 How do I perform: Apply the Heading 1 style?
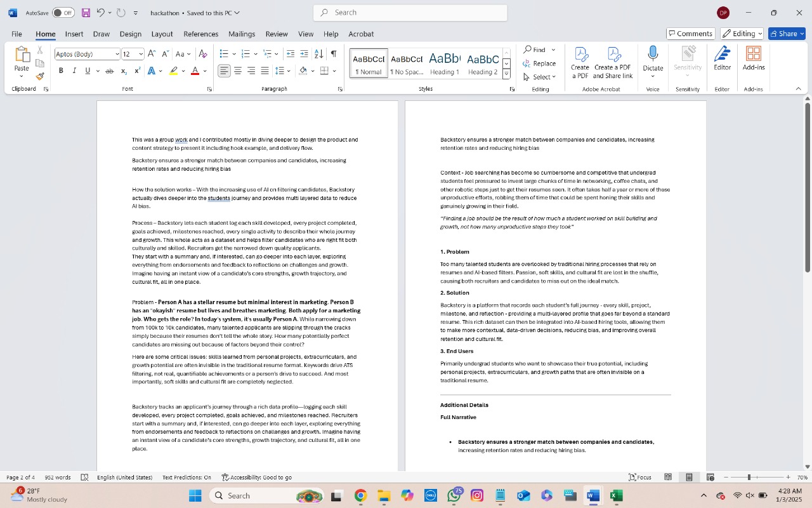point(445,63)
